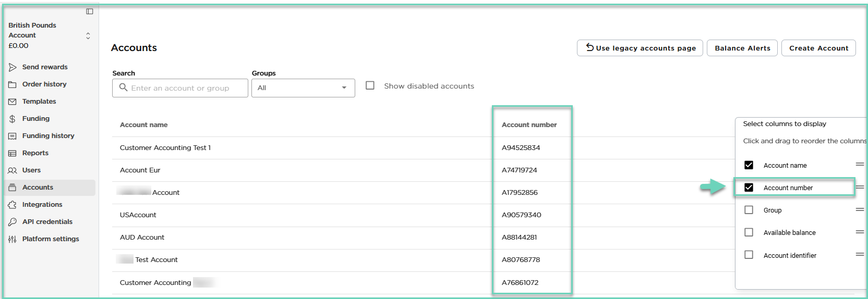Open Balance Alerts
This screenshot has width=868, height=299.
pyautogui.click(x=742, y=48)
